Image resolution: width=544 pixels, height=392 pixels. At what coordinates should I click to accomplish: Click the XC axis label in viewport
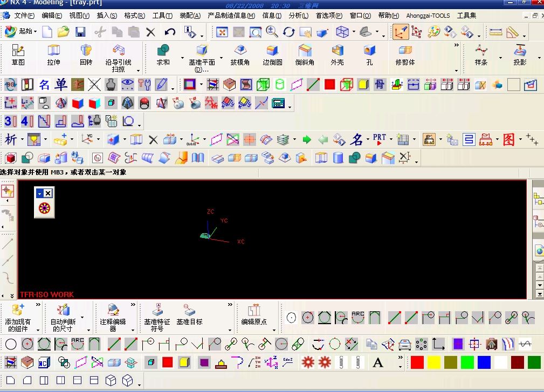pos(241,242)
